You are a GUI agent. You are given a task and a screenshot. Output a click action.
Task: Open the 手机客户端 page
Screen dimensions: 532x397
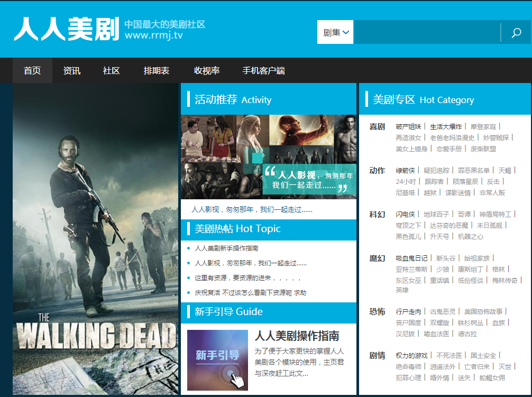tap(264, 70)
